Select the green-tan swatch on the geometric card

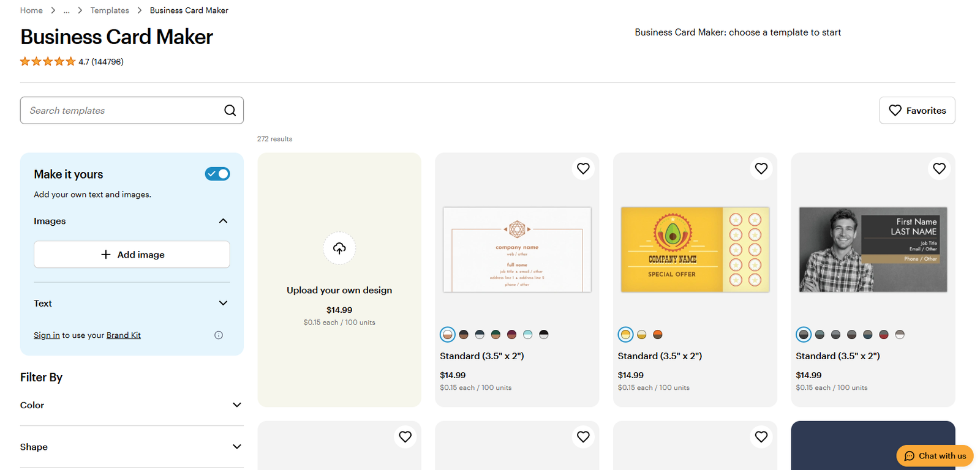click(x=496, y=334)
